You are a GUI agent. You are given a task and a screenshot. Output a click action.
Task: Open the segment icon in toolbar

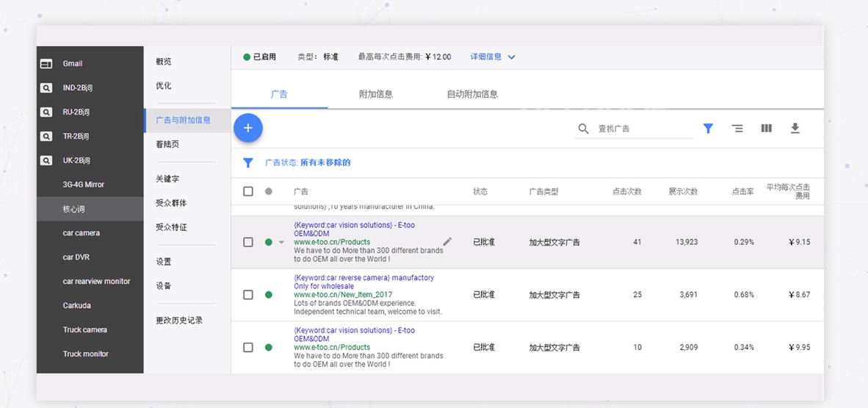[737, 129]
